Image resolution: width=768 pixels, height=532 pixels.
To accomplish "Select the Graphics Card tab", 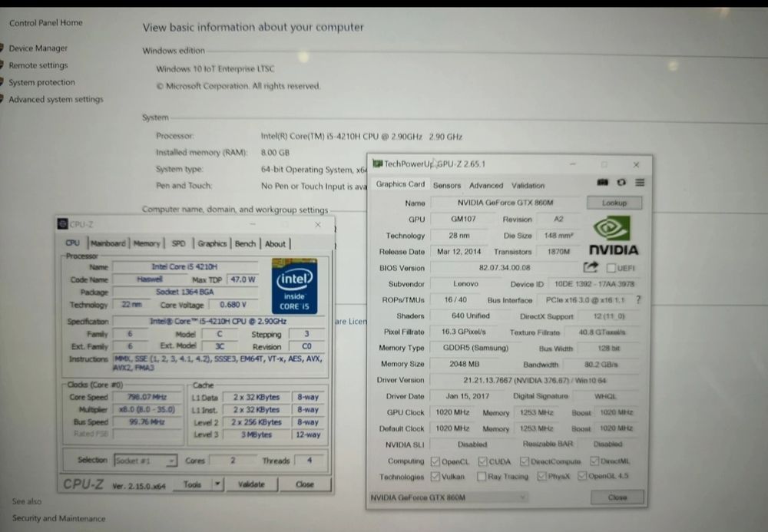I will [x=400, y=184].
